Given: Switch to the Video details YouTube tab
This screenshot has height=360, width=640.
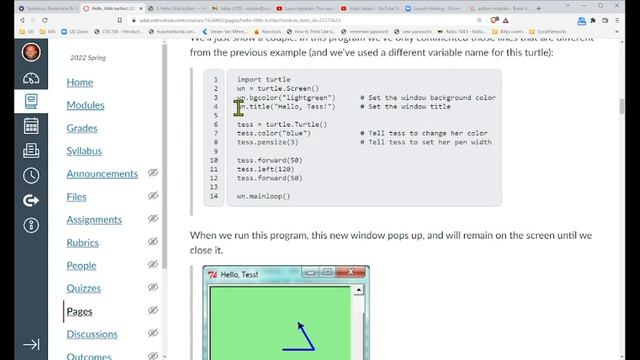Looking at the screenshot, I should [x=371, y=8].
